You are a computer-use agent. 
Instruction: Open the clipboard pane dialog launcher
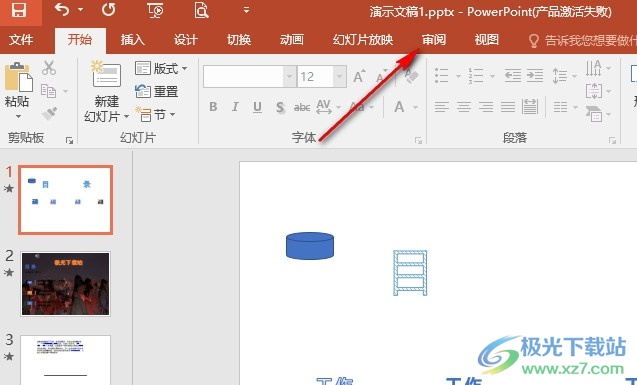[69, 141]
